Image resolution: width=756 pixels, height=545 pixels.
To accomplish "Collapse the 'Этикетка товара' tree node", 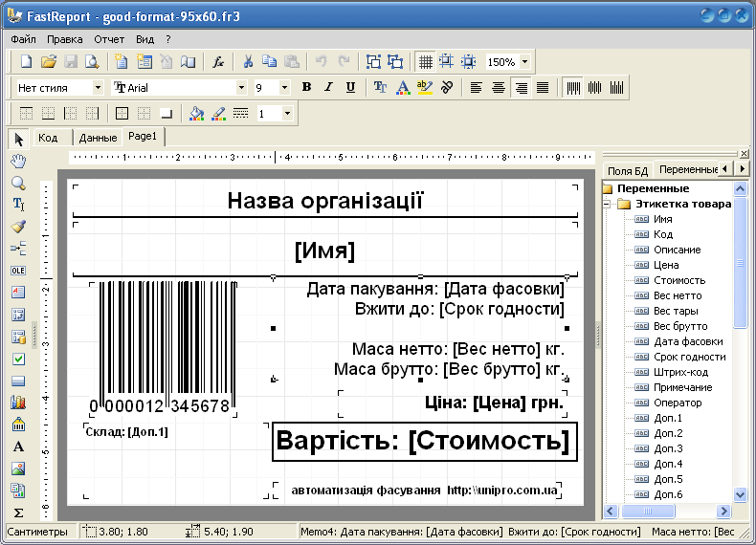I will (608, 204).
